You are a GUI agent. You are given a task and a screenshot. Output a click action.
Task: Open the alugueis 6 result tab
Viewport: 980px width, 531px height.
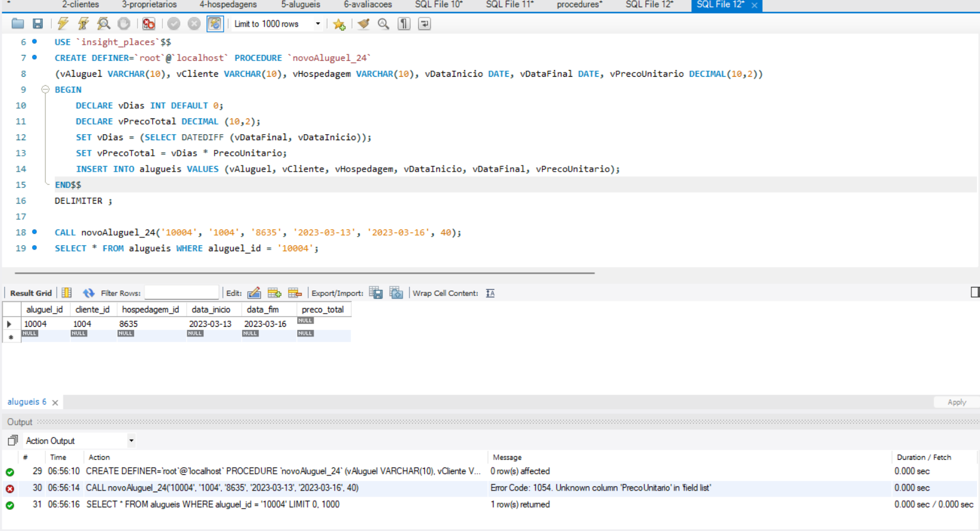click(x=27, y=402)
